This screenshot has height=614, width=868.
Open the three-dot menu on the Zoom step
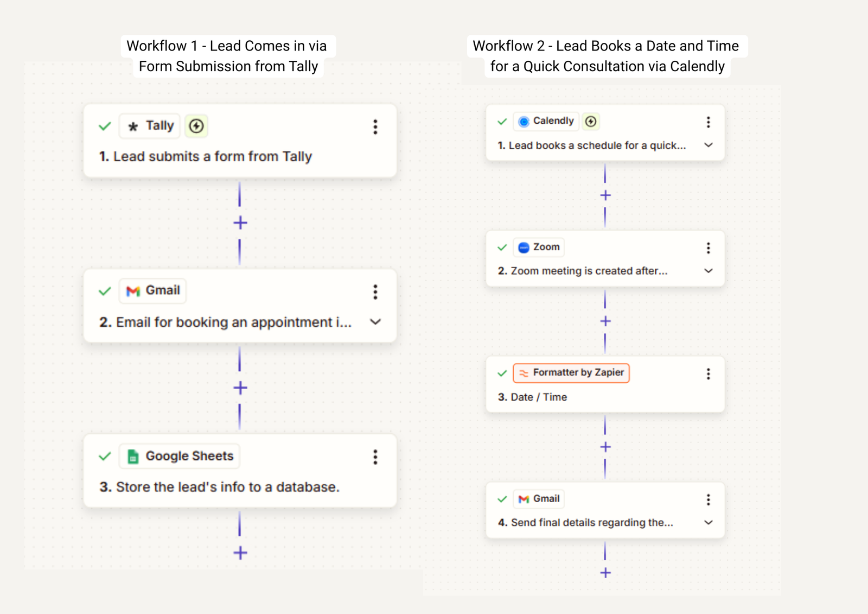tap(708, 248)
